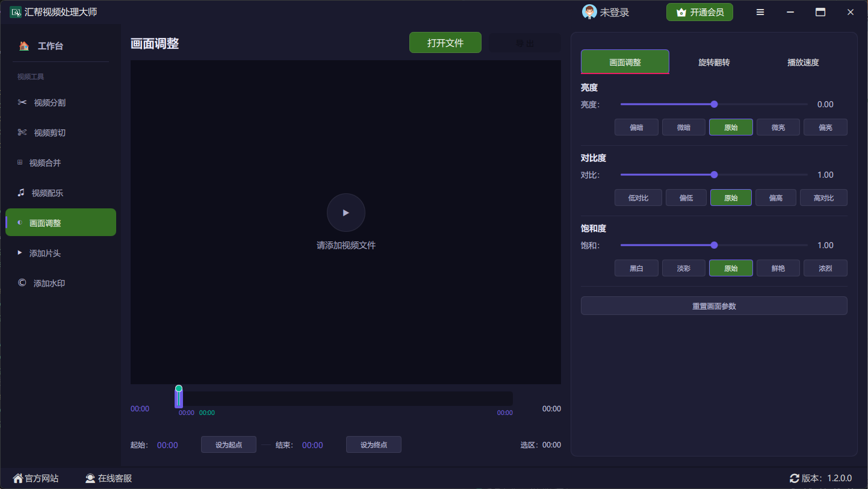Click the scissors icon for 视频分割

[x=22, y=102]
